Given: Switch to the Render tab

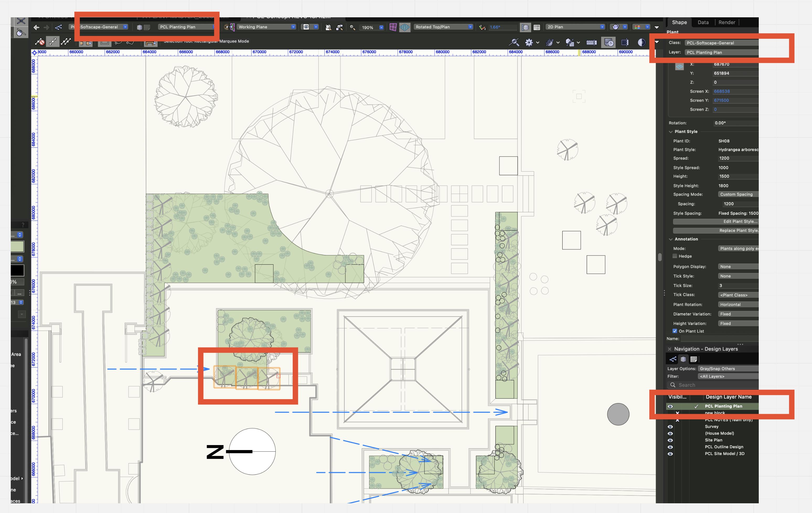Looking at the screenshot, I should pos(727,22).
